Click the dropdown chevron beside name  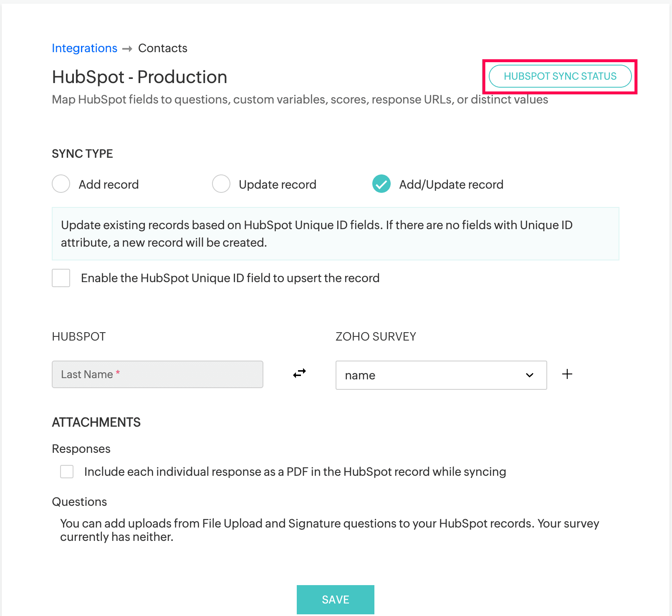[x=530, y=375]
